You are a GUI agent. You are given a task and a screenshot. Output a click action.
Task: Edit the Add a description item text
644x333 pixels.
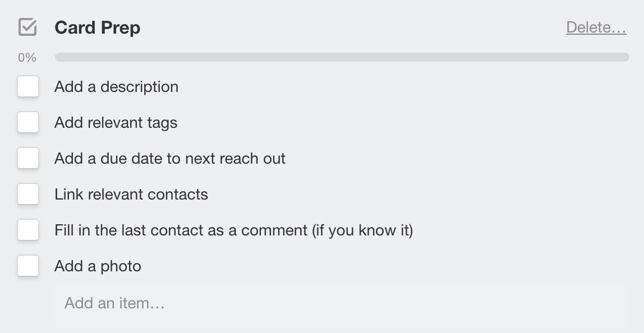(117, 87)
